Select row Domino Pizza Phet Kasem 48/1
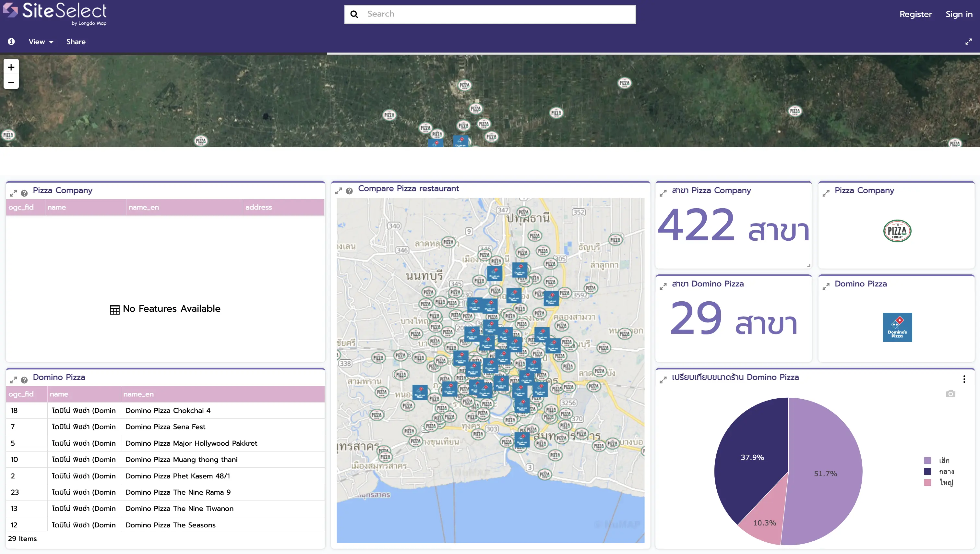The height and width of the screenshot is (554, 980). (165, 476)
